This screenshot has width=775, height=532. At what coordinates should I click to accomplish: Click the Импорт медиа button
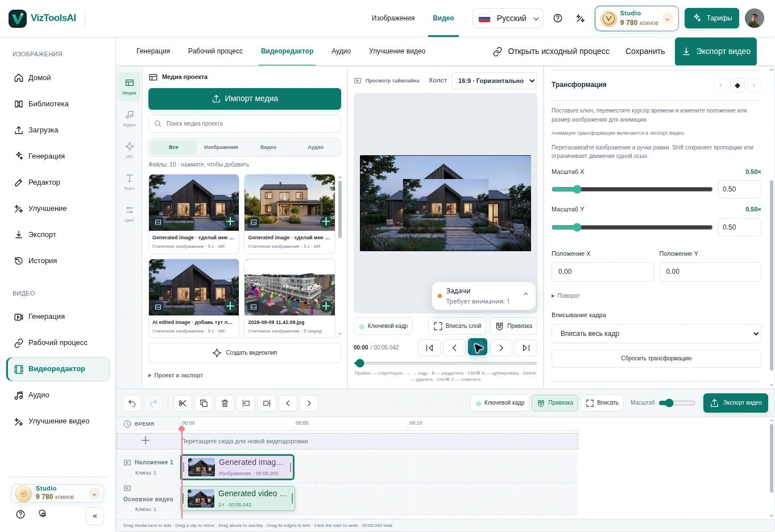coord(244,99)
